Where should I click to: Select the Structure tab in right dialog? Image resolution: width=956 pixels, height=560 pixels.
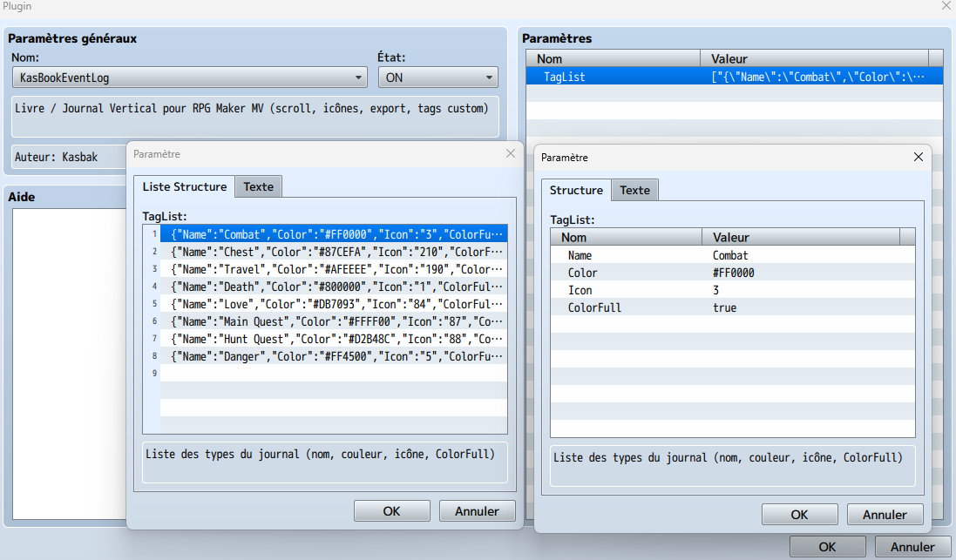[x=576, y=190]
